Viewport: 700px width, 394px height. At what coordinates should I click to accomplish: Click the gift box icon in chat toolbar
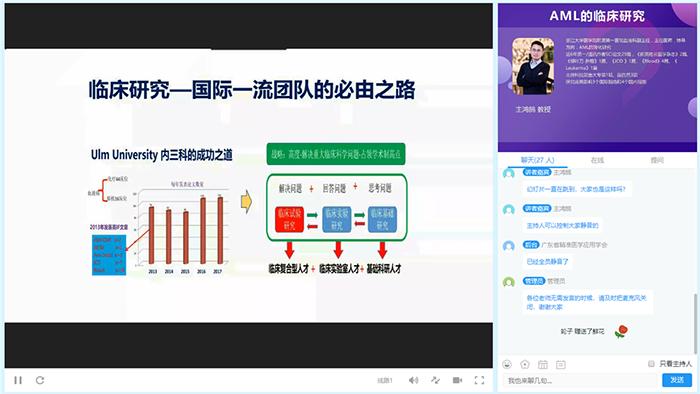coord(543,364)
